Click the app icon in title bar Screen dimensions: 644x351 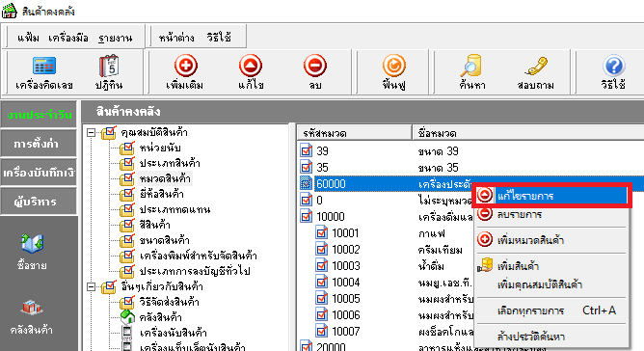click(x=10, y=11)
